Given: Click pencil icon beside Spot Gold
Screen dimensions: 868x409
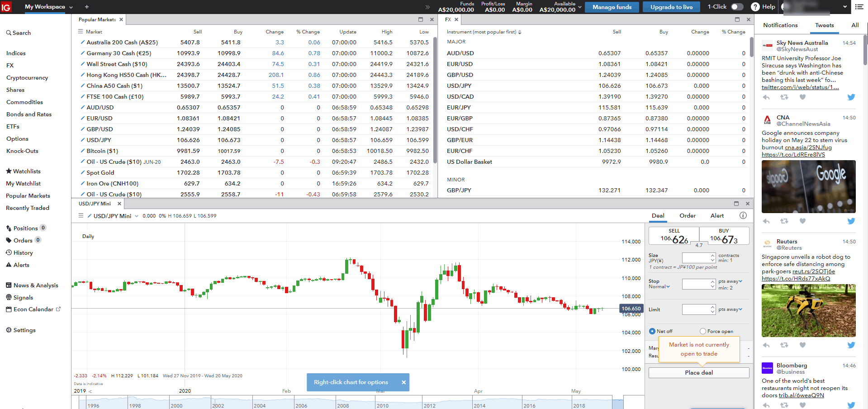Looking at the screenshot, I should pyautogui.click(x=83, y=172).
